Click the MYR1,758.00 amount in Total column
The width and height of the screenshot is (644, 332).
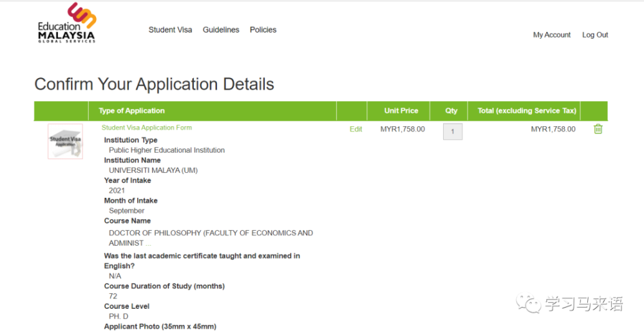coord(553,129)
